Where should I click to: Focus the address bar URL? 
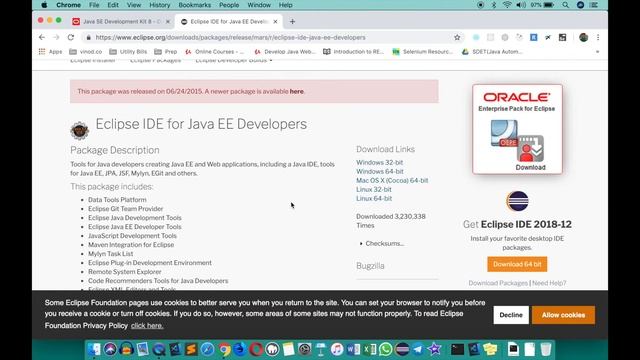coord(231,38)
